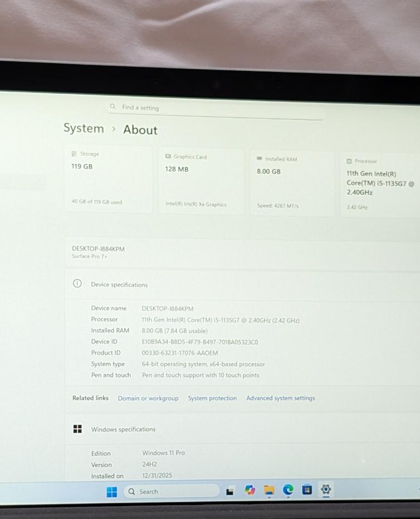
Task: Select Product ID 00330-63231-17076-AAOEM
Action: (179, 353)
